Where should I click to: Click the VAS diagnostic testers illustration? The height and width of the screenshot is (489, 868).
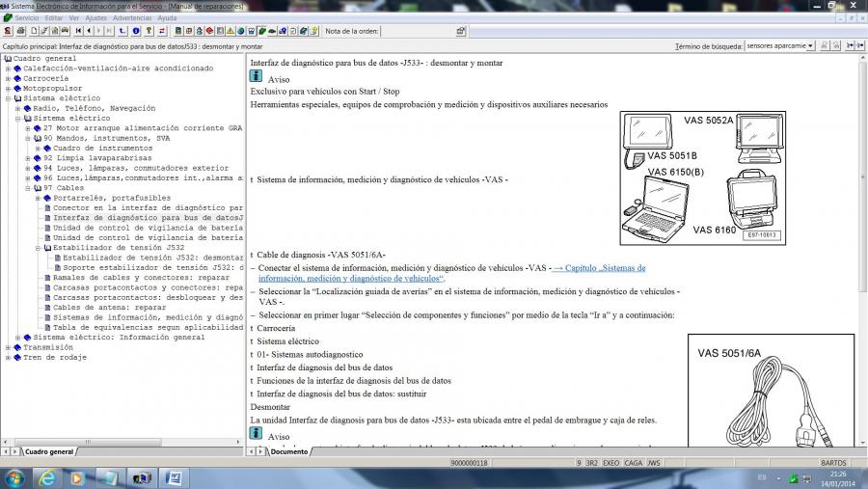tap(702, 177)
